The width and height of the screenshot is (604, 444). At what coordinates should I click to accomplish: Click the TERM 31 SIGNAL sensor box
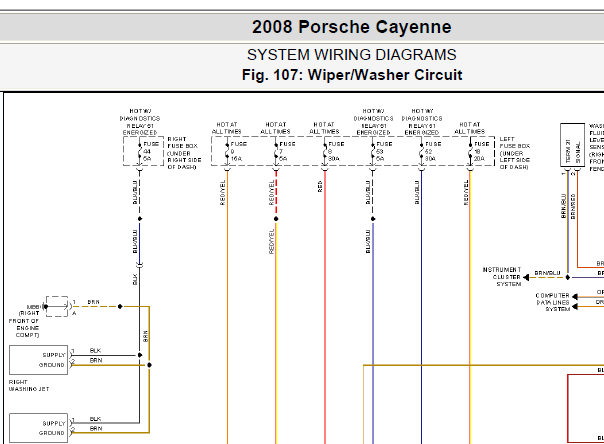click(572, 145)
